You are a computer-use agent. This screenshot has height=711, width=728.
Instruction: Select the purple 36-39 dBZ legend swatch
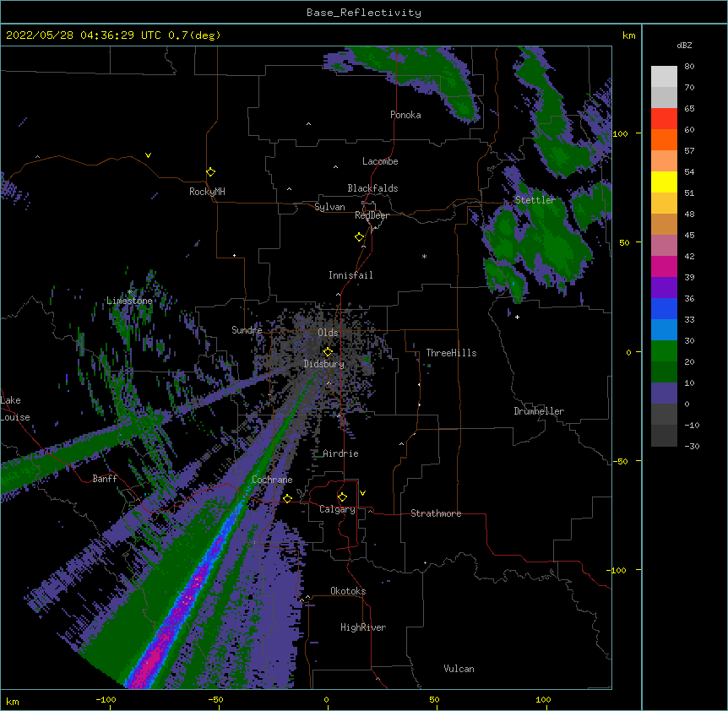click(664, 288)
